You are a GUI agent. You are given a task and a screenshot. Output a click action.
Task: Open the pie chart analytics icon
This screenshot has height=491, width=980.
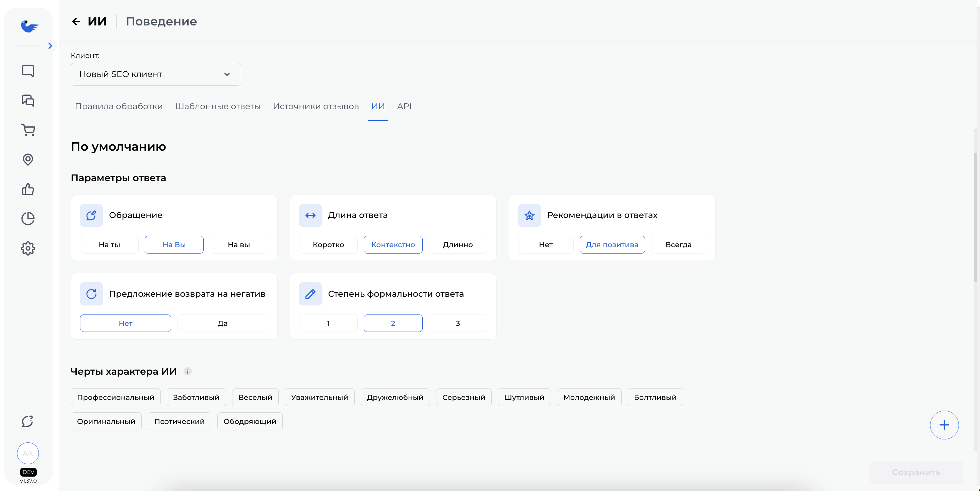click(28, 219)
